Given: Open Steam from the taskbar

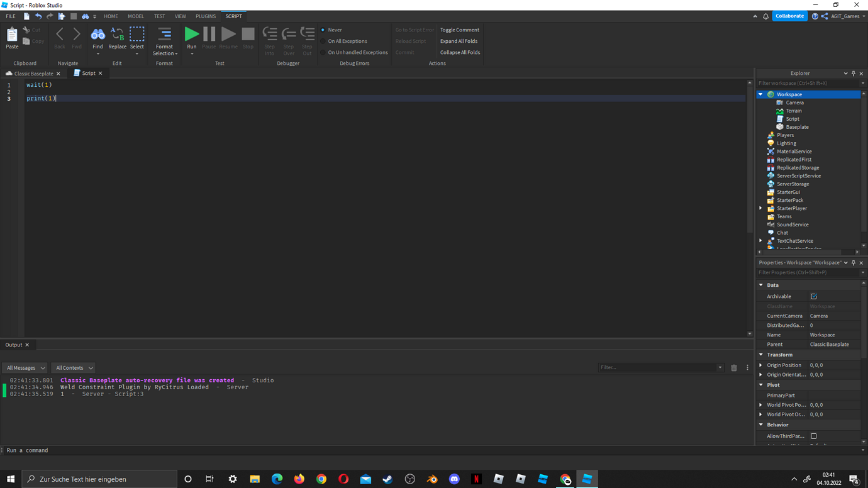Looking at the screenshot, I should [x=387, y=479].
